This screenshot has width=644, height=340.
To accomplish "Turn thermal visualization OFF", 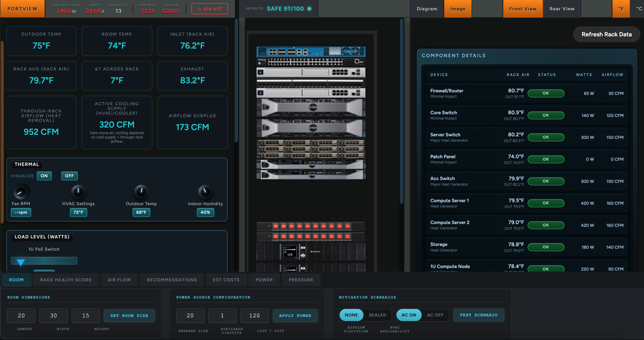I will coord(69,176).
